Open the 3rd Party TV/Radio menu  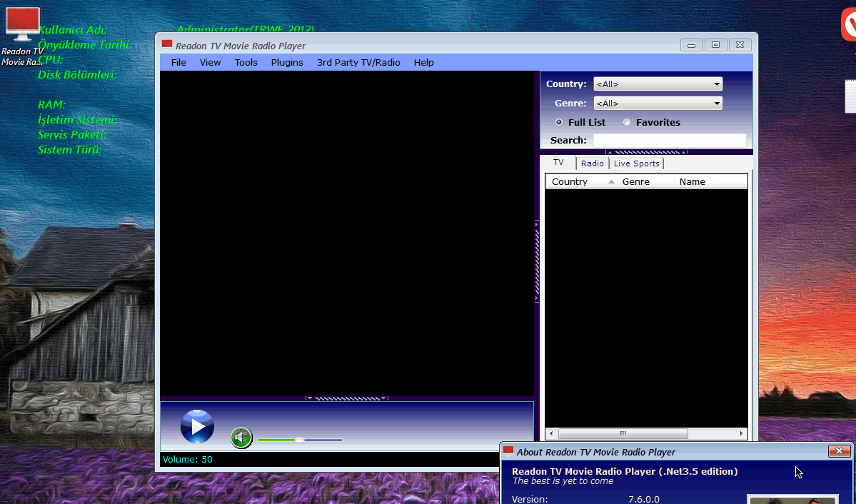point(358,62)
